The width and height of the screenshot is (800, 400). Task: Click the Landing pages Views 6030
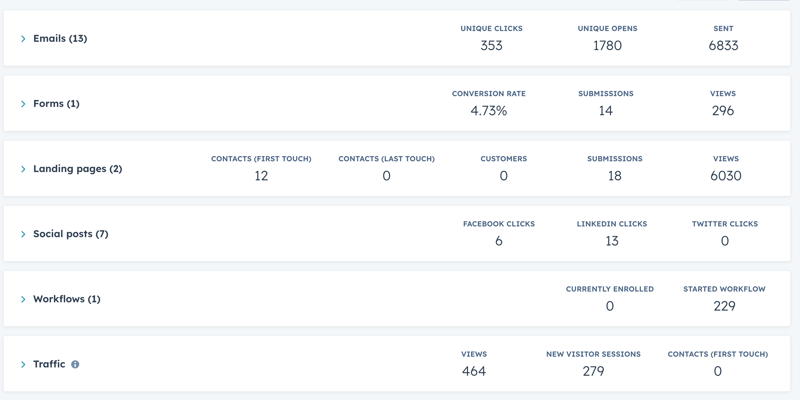click(726, 176)
